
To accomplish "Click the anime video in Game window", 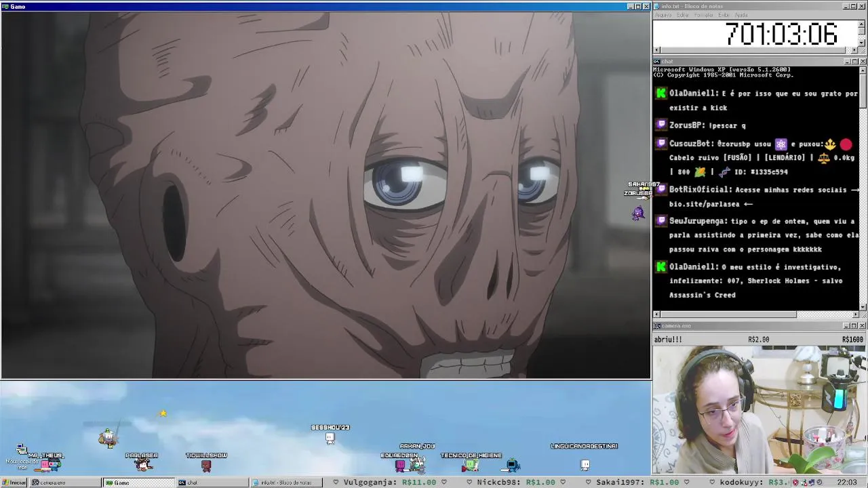I will point(325,195).
